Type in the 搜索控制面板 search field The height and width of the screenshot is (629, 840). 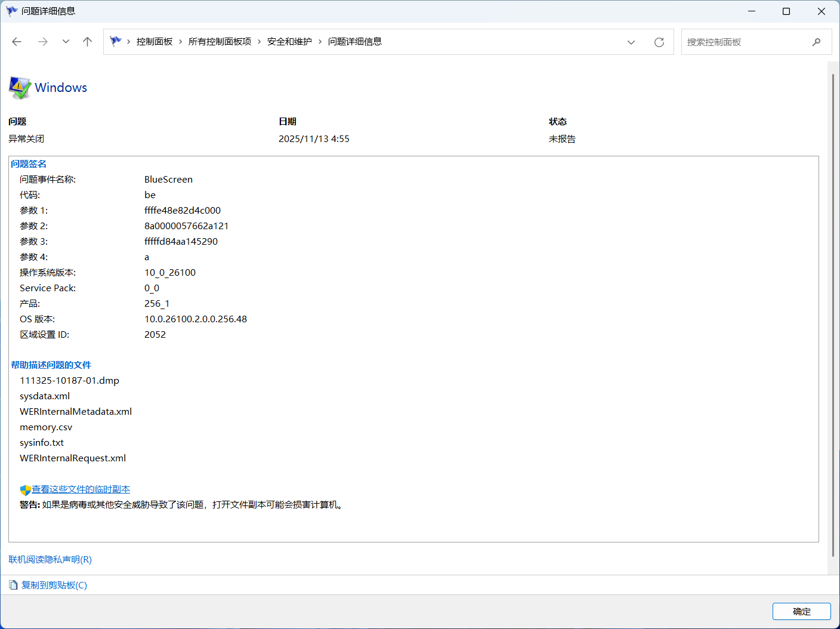746,42
